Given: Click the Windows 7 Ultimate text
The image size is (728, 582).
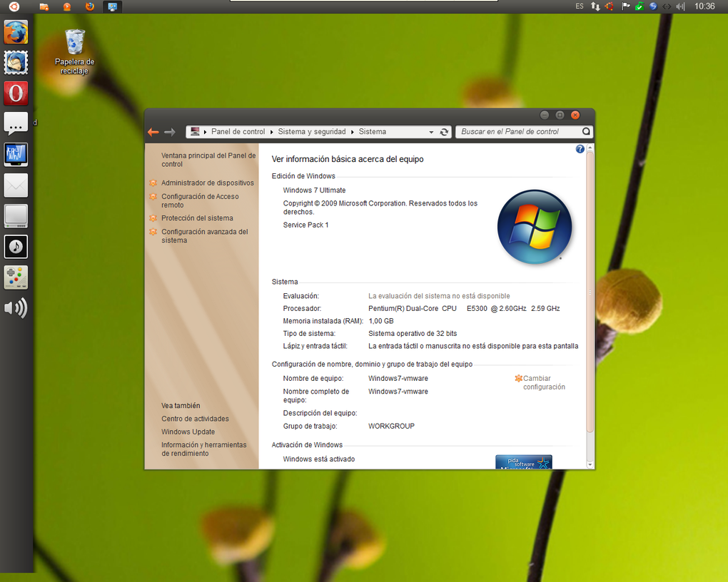Looking at the screenshot, I should (x=314, y=190).
